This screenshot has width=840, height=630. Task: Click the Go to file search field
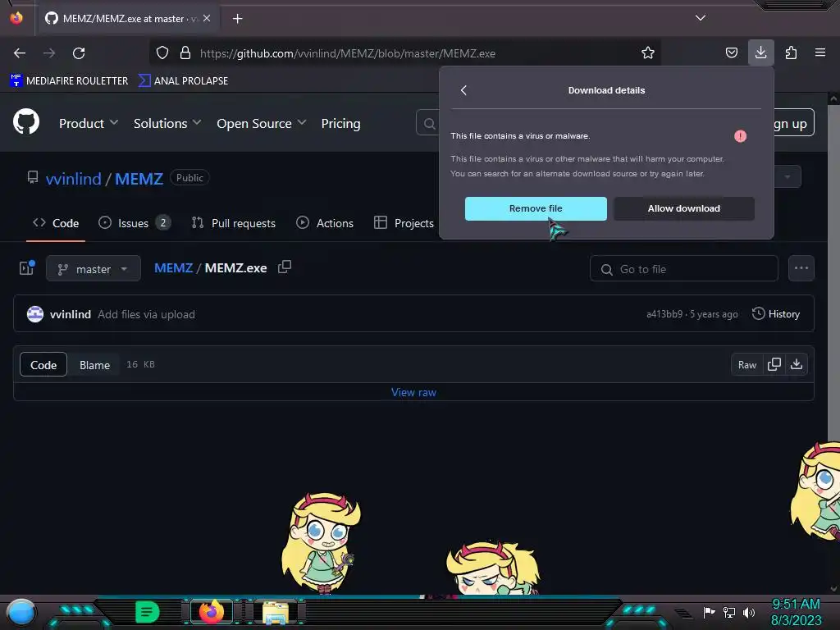(x=683, y=269)
